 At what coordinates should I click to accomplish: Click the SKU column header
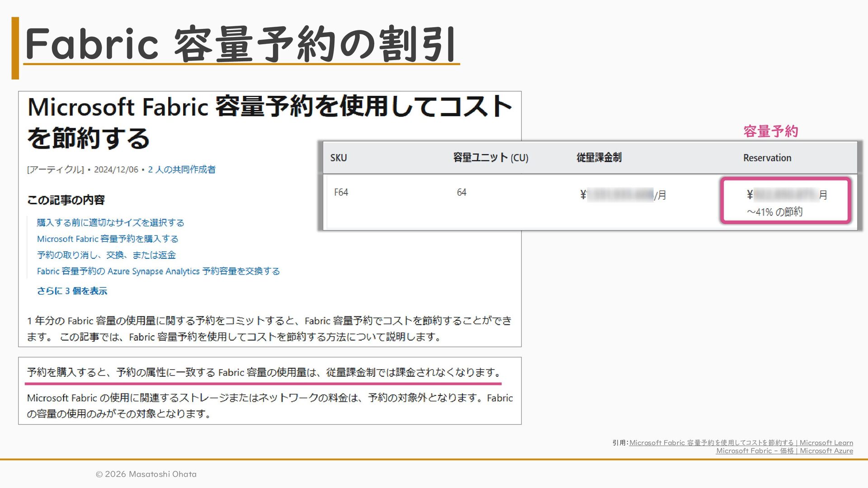[338, 158]
